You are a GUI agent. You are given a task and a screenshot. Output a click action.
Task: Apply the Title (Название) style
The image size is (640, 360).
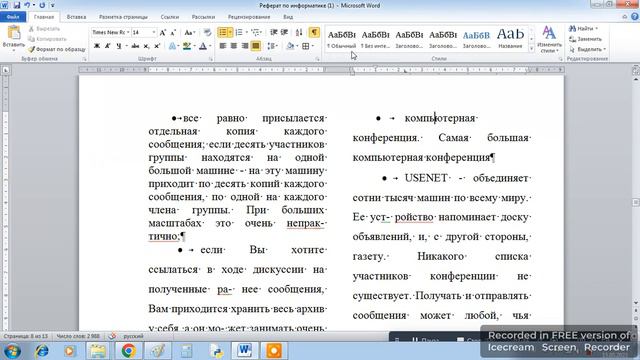point(510,39)
